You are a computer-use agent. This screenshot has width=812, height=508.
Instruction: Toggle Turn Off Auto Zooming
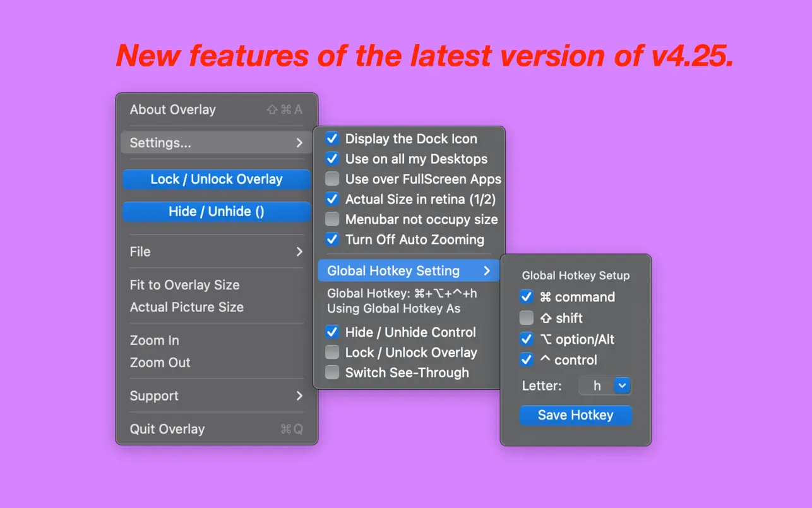pos(332,239)
